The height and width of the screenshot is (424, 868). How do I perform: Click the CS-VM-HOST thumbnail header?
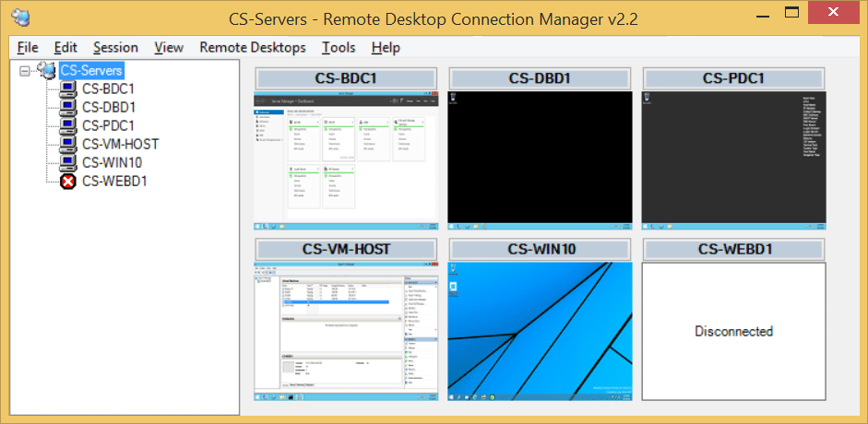346,249
